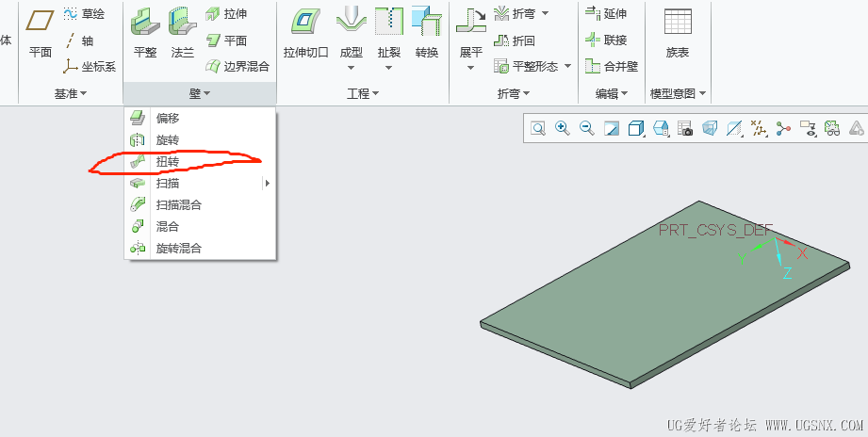Select the 法兰 flange wall tool
The height and width of the screenshot is (437, 868).
[x=183, y=33]
